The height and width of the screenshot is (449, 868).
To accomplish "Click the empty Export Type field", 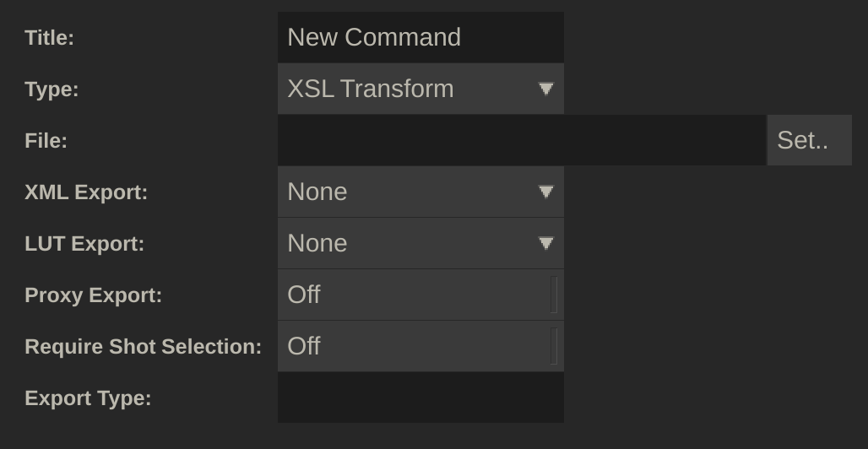I will pos(420,398).
